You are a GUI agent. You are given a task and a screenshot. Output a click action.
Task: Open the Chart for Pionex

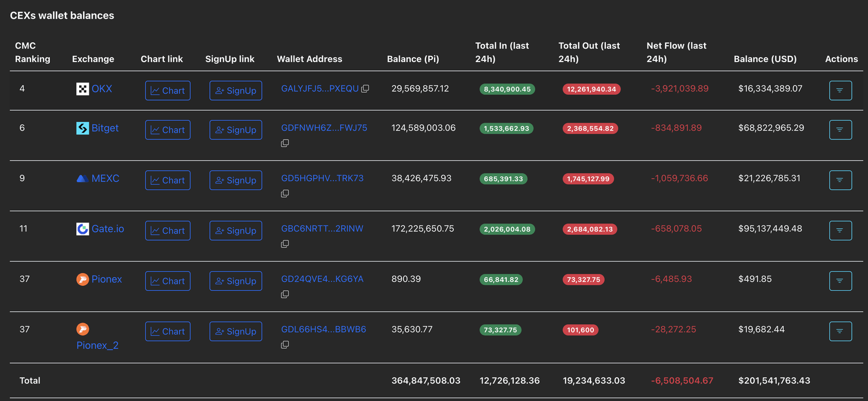pyautogui.click(x=167, y=281)
